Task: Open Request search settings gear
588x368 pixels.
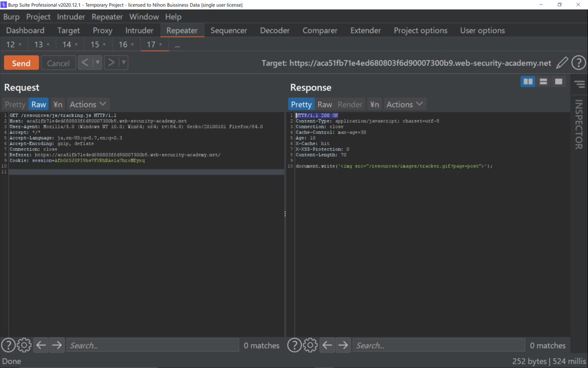Action: tap(24, 345)
